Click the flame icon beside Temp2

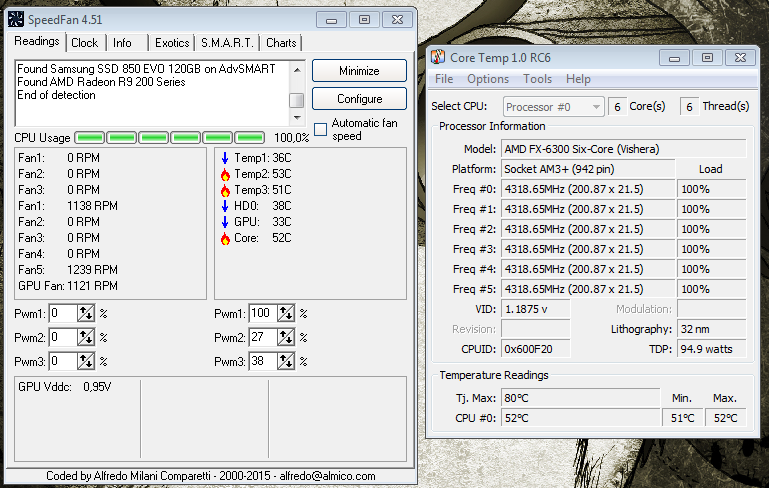[225, 175]
